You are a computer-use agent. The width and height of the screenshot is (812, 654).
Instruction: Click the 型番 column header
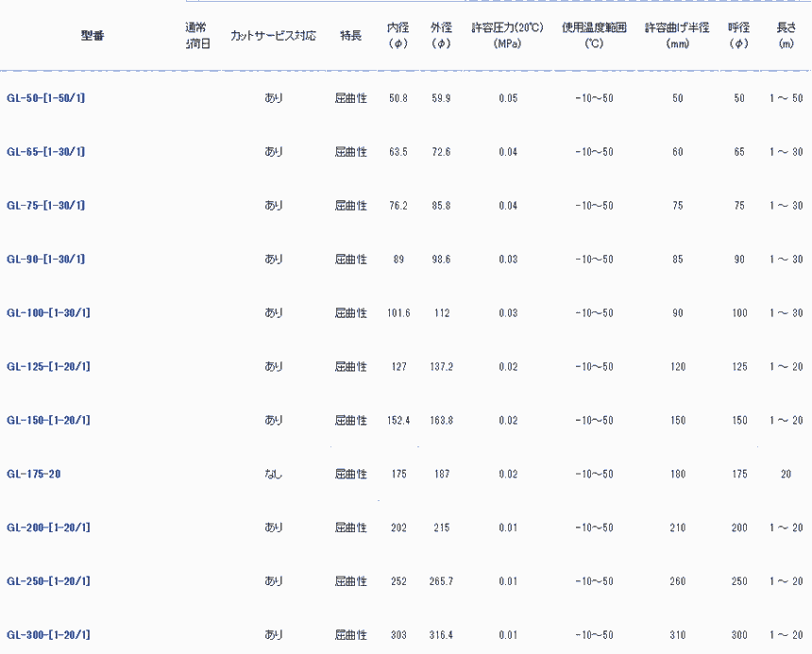pos(92,36)
